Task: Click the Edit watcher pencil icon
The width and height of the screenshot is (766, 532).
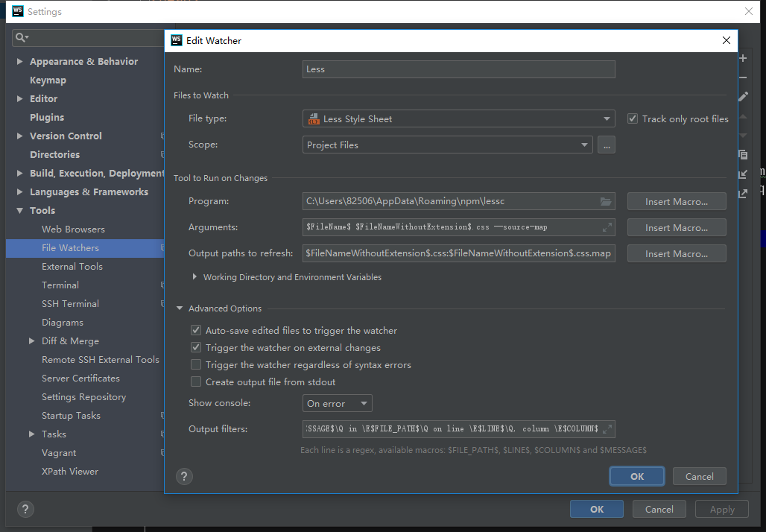Action: pyautogui.click(x=743, y=97)
